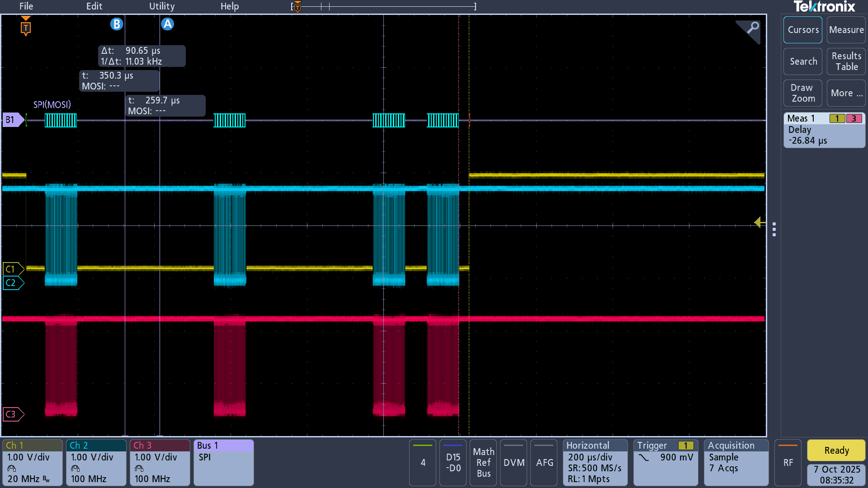Turn on channel 4
This screenshot has height=488, width=868.
click(423, 462)
